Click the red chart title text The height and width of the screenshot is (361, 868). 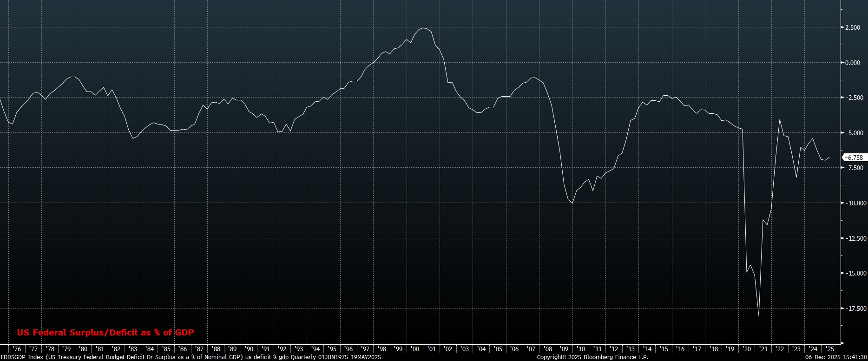pos(105,332)
